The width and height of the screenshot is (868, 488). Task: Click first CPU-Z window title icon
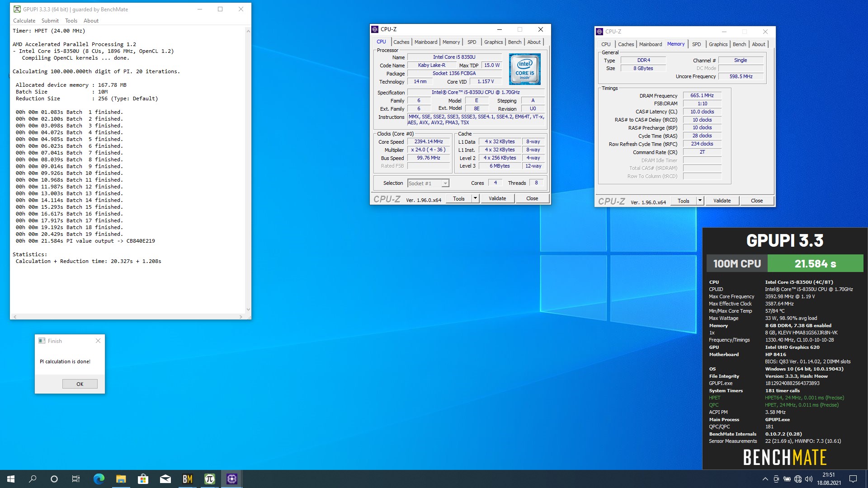click(x=375, y=29)
